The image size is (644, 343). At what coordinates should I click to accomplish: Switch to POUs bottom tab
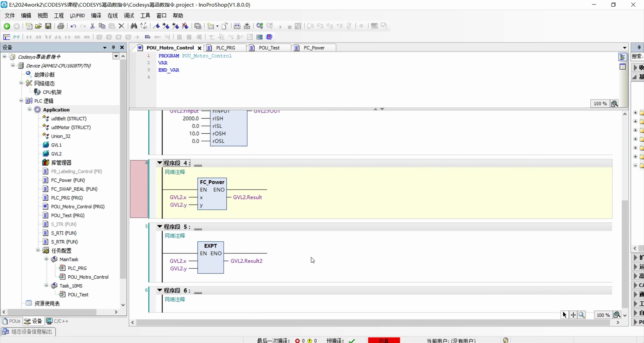coord(11,321)
